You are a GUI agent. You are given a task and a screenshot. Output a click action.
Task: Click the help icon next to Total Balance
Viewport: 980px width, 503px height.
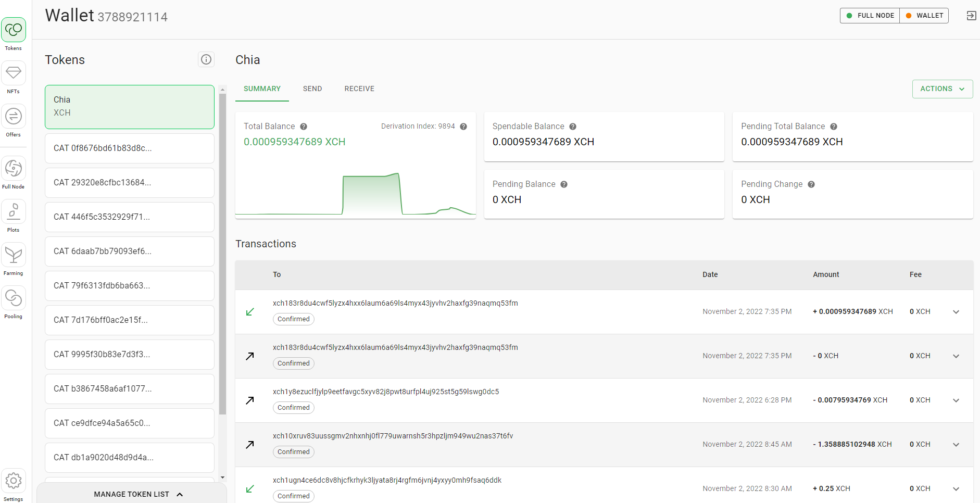coord(304,126)
